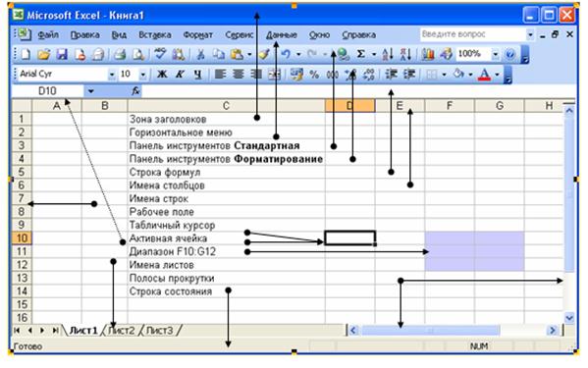588x368 pixels.
Task: Select column header G
Action: [500, 106]
